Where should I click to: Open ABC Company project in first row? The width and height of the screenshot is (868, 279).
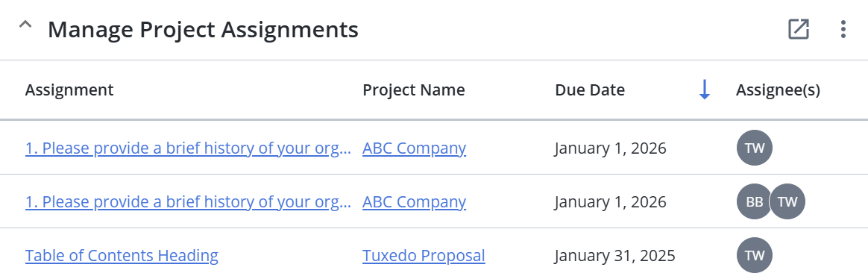tap(414, 148)
